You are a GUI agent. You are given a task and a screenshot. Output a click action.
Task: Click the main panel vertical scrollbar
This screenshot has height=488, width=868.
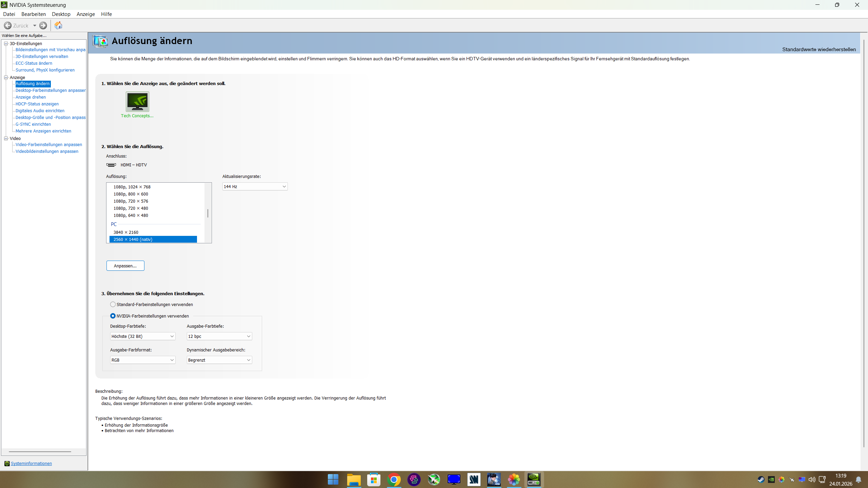point(864,243)
